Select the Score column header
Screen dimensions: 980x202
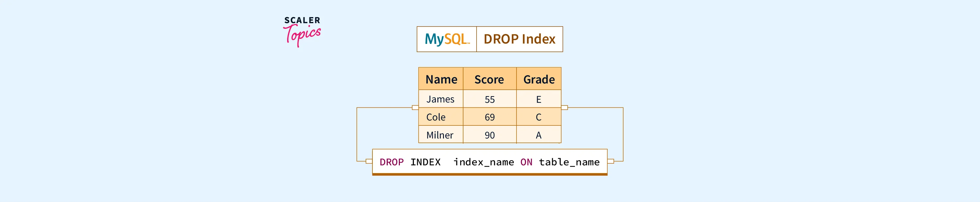489,79
